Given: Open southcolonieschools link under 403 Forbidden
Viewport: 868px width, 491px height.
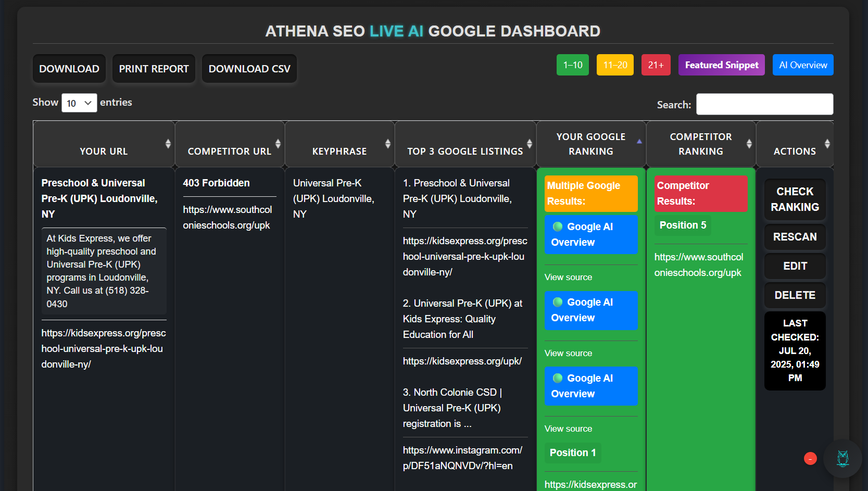Looking at the screenshot, I should pyautogui.click(x=228, y=218).
